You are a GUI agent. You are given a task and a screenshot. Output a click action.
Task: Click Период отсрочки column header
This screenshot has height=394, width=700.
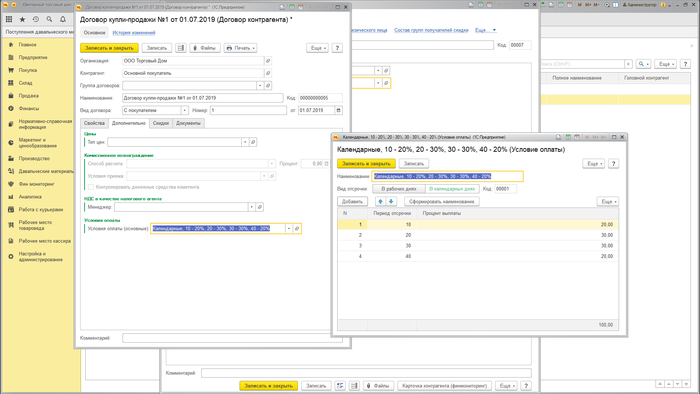[x=392, y=213]
